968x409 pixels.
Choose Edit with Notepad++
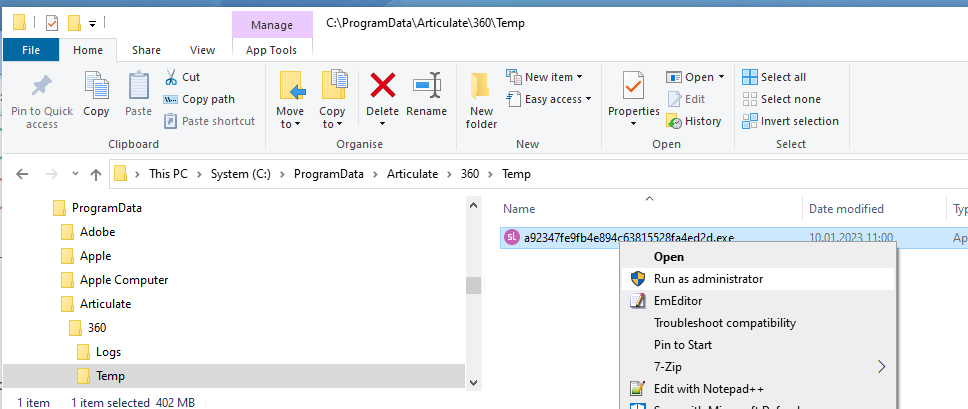(x=757, y=389)
